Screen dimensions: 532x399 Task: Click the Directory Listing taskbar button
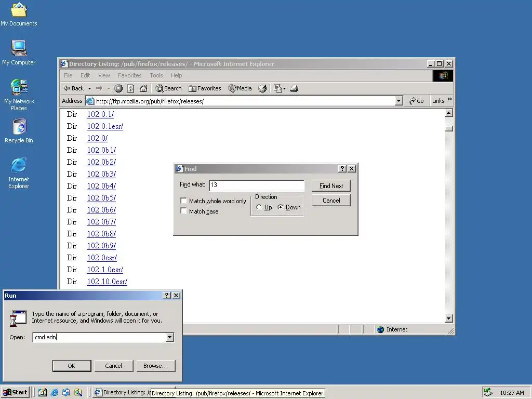(122, 393)
